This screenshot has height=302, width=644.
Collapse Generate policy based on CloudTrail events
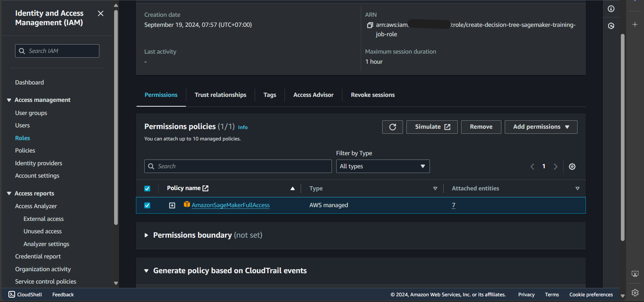(146, 271)
